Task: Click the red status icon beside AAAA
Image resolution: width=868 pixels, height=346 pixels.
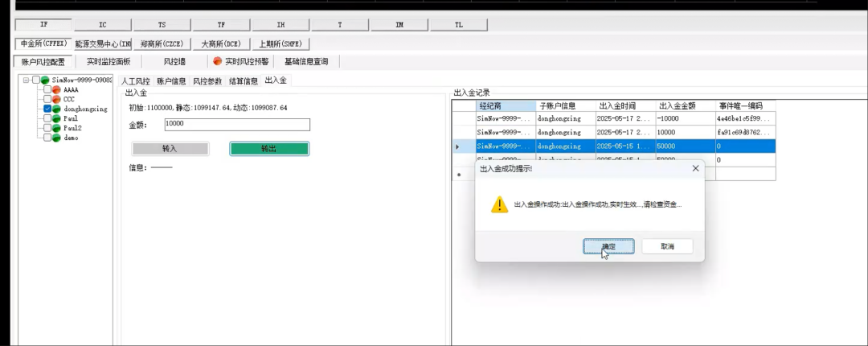Action: point(56,89)
